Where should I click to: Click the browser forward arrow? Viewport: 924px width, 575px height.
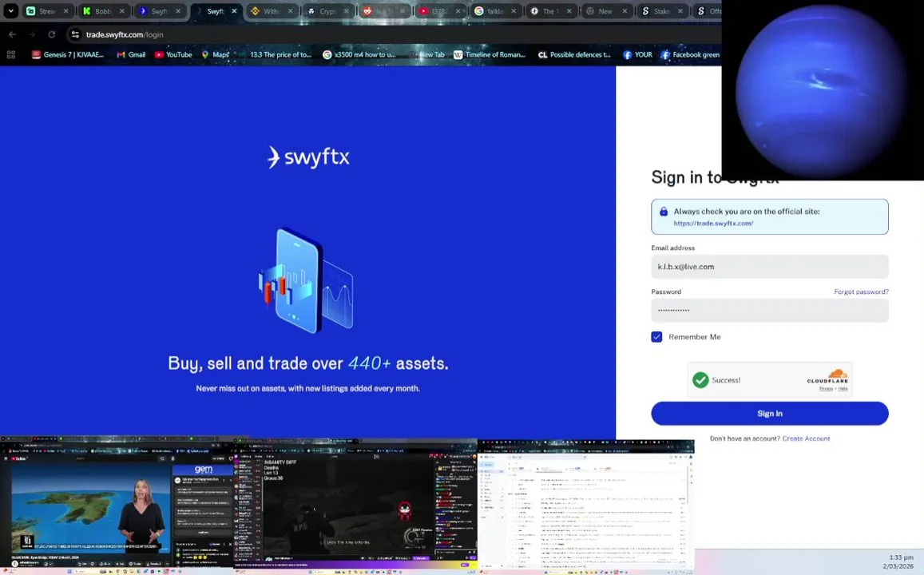pos(32,35)
